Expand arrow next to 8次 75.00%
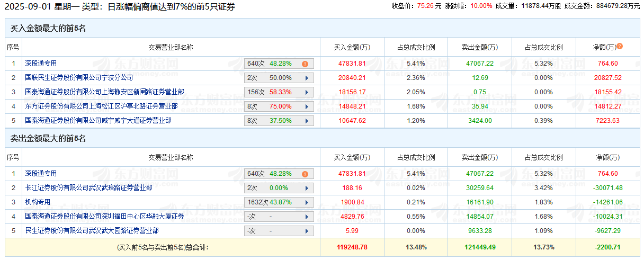 307,106
